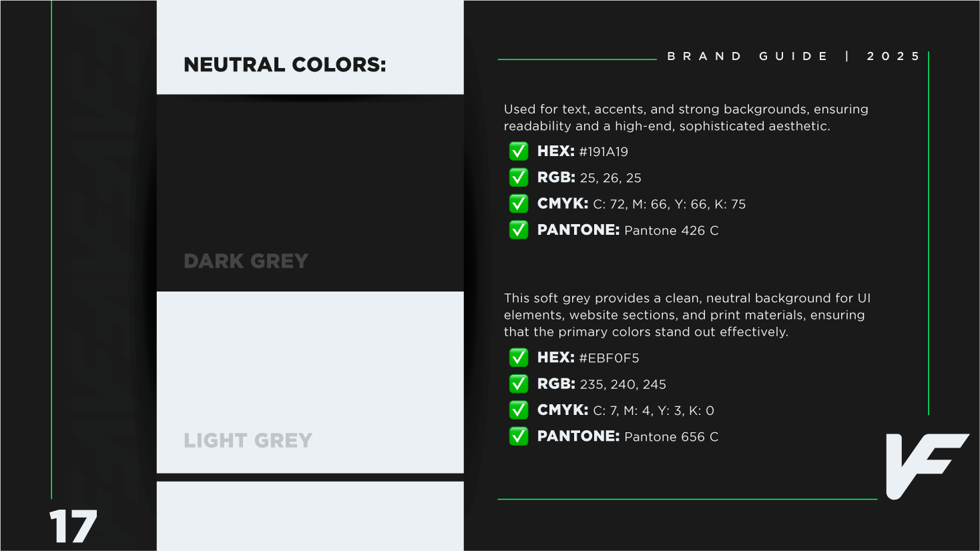The image size is (980, 551).
Task: Click the BRAND GUIDE header text
Action: pyautogui.click(x=748, y=56)
